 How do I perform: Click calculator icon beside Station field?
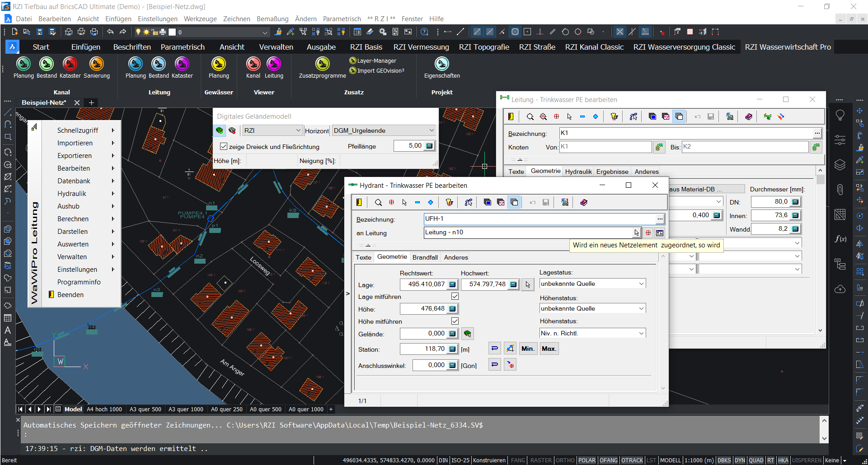(x=452, y=349)
